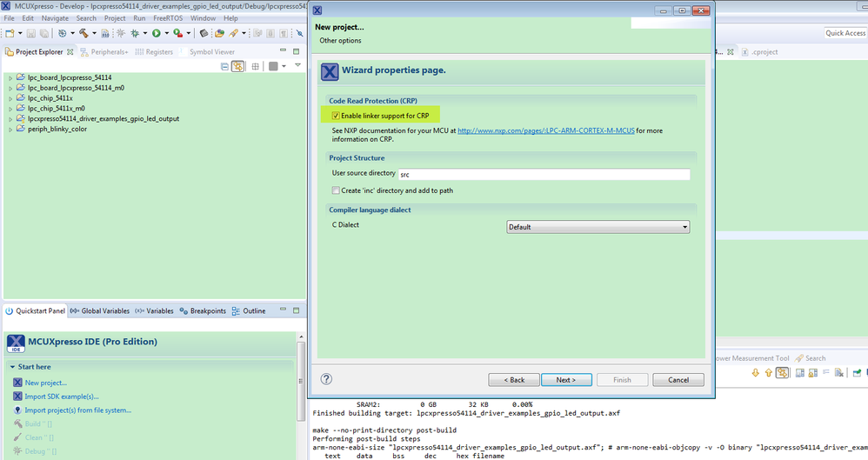Click the flashlight search icon in toolbar
Image resolution: width=868 pixels, height=460 pixels.
tap(234, 33)
